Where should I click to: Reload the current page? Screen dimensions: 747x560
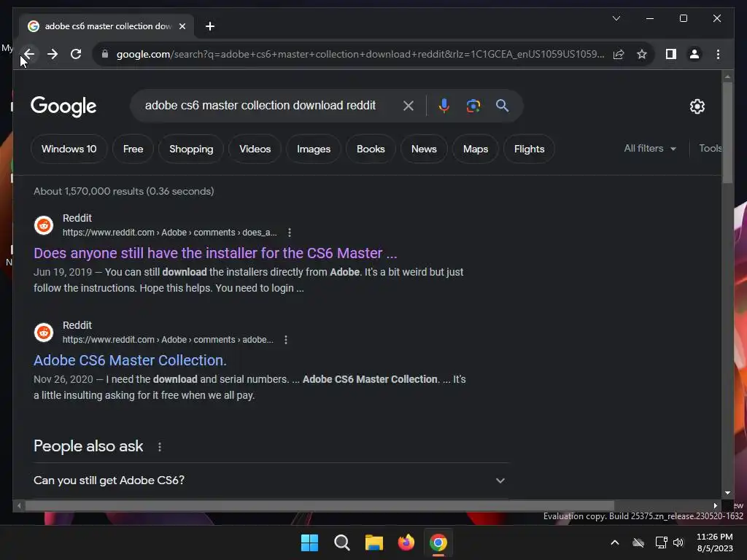point(76,54)
